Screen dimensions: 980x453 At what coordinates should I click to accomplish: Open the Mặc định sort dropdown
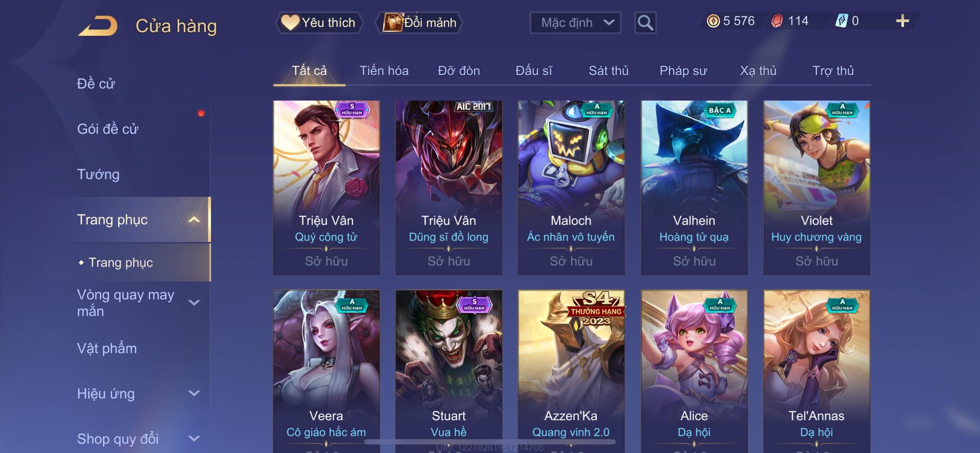click(x=575, y=22)
